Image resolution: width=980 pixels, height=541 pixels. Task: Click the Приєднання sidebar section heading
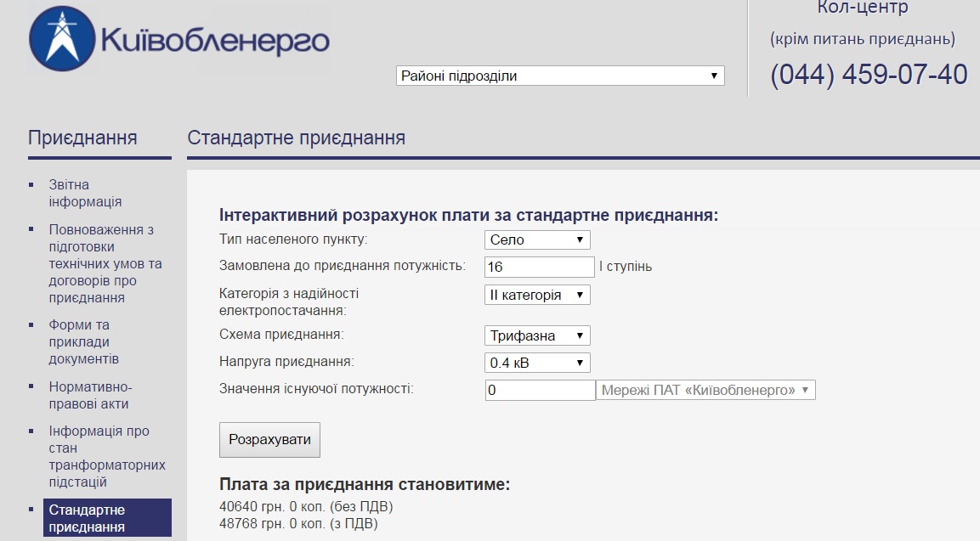tap(82, 138)
